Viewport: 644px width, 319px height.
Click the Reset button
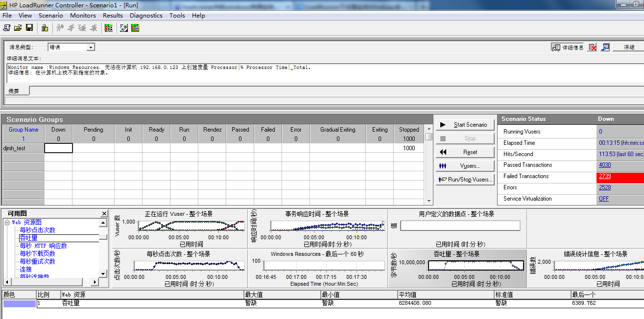464,152
